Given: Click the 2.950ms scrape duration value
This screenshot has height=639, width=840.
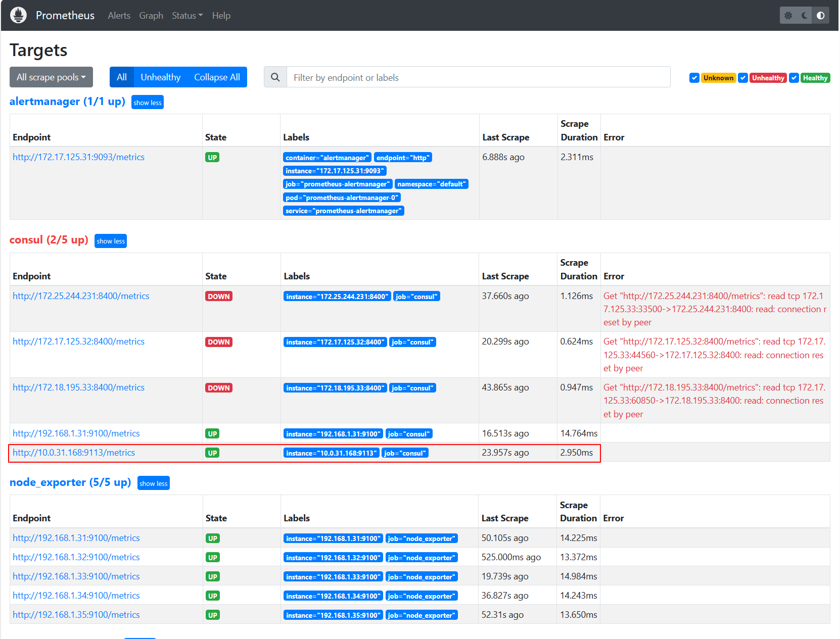Looking at the screenshot, I should (577, 453).
